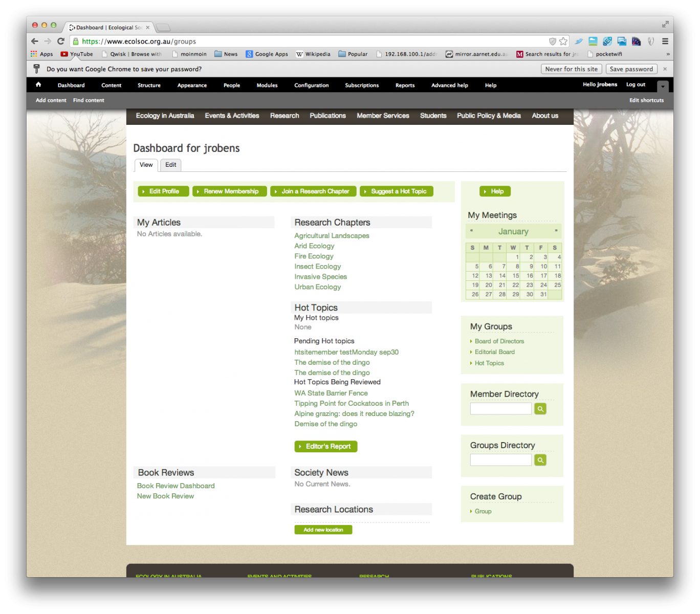Open the Board of Directors group
This screenshot has height=614, width=700.
[499, 341]
